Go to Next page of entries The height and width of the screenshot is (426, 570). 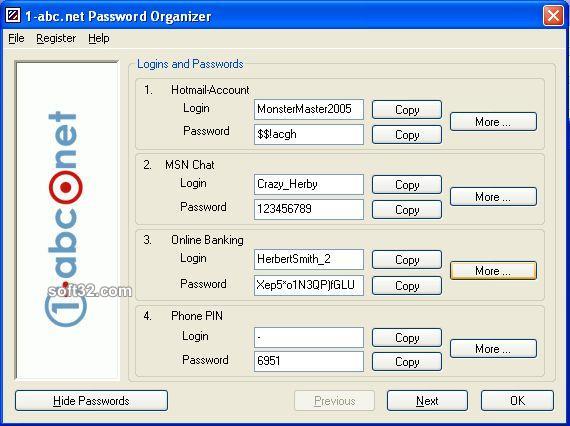[427, 401]
